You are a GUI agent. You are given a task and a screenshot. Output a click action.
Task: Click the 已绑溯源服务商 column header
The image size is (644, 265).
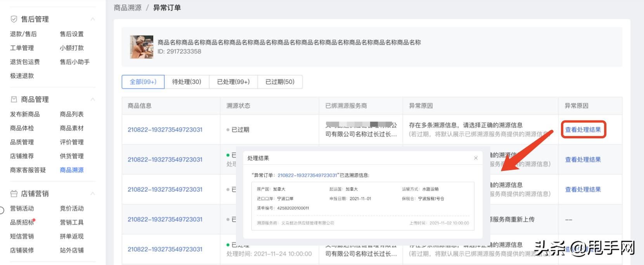346,106
